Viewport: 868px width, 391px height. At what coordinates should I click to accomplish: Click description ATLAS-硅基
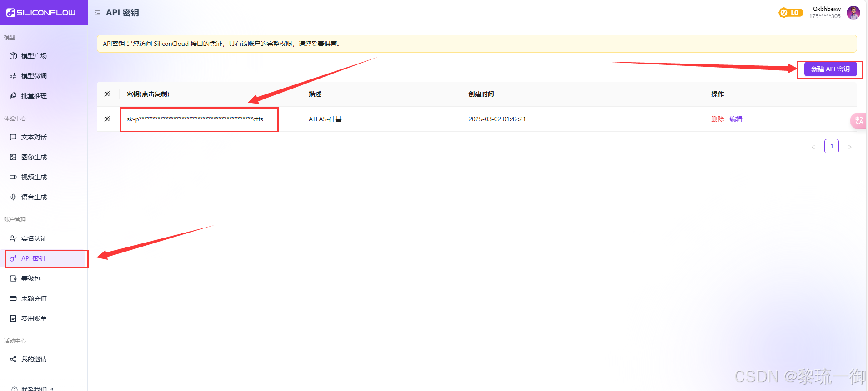pyautogui.click(x=325, y=119)
